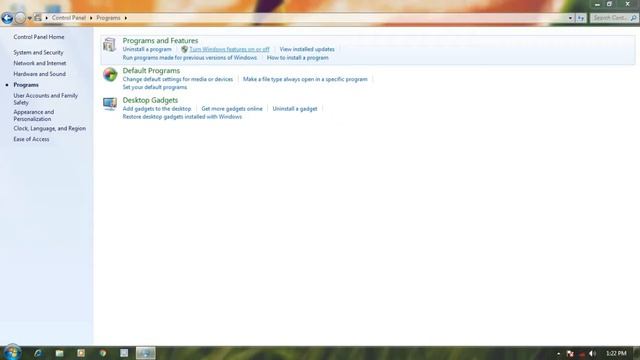Select Programs in the left sidebar
Image resolution: width=640 pixels, height=360 pixels.
(26, 85)
